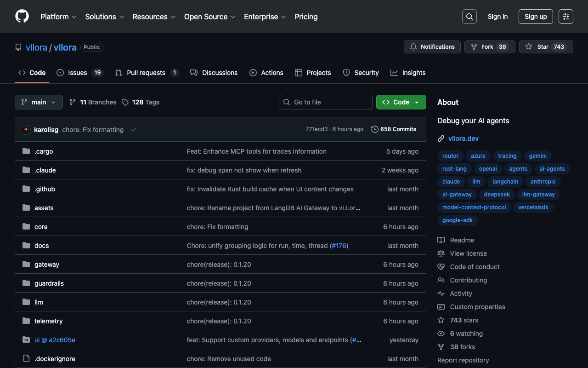This screenshot has width=588, height=368.
Task: View the 11 Branches list
Action: tap(93, 102)
